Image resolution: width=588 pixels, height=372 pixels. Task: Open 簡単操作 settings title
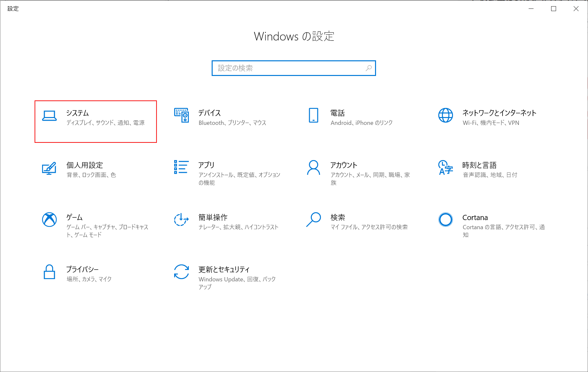click(x=213, y=217)
